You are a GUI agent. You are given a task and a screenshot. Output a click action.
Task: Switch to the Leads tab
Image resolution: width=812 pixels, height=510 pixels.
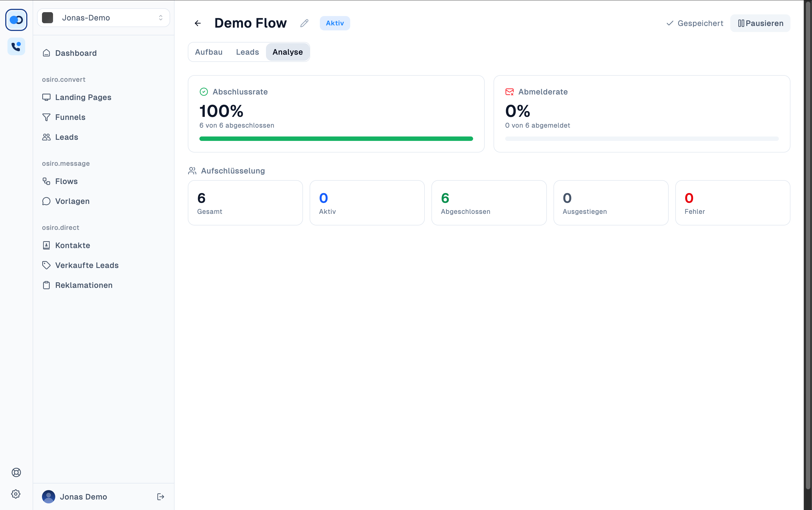247,52
